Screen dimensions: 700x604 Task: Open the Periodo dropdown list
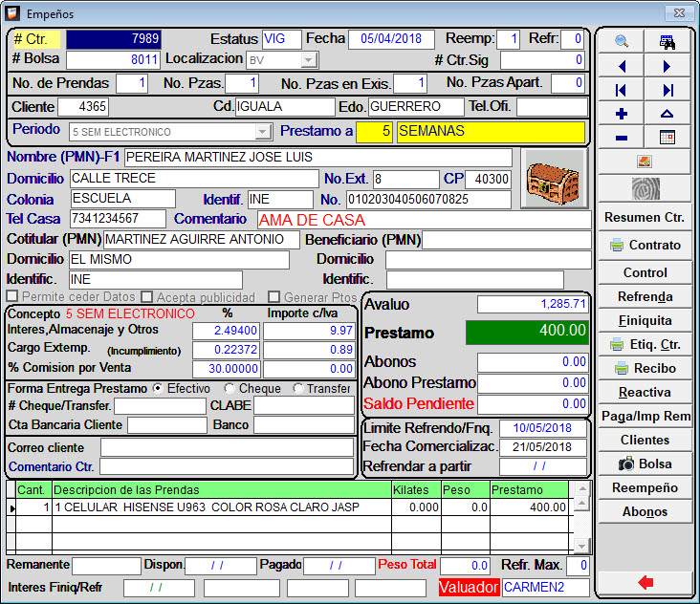(x=263, y=132)
